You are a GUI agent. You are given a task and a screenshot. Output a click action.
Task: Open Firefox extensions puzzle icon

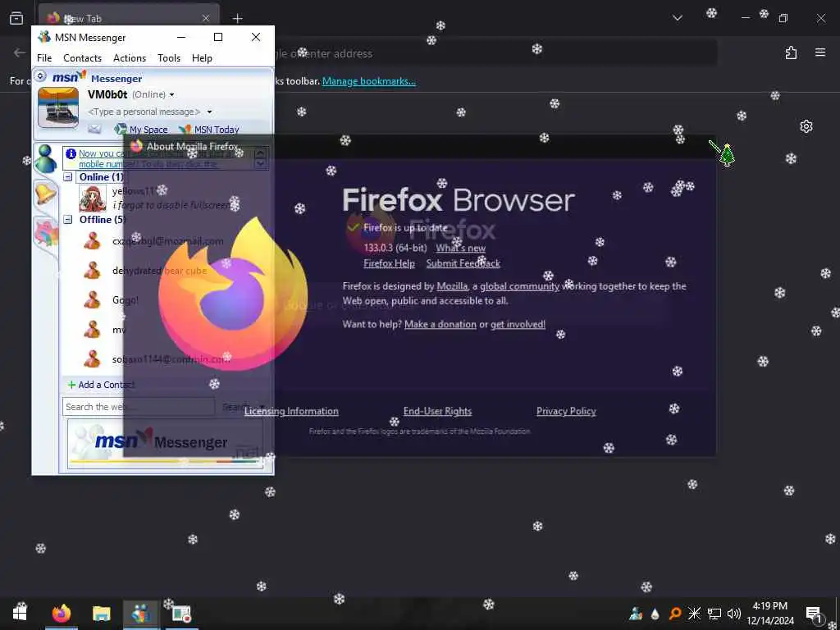point(792,52)
